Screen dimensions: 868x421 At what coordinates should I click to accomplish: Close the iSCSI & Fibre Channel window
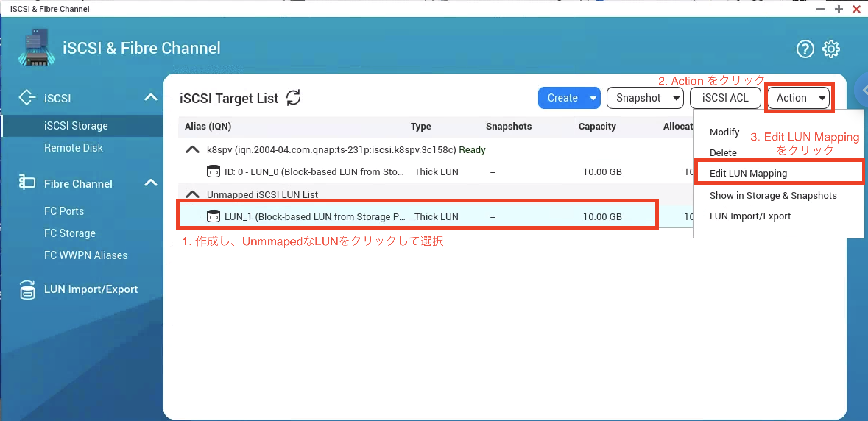[x=857, y=9]
